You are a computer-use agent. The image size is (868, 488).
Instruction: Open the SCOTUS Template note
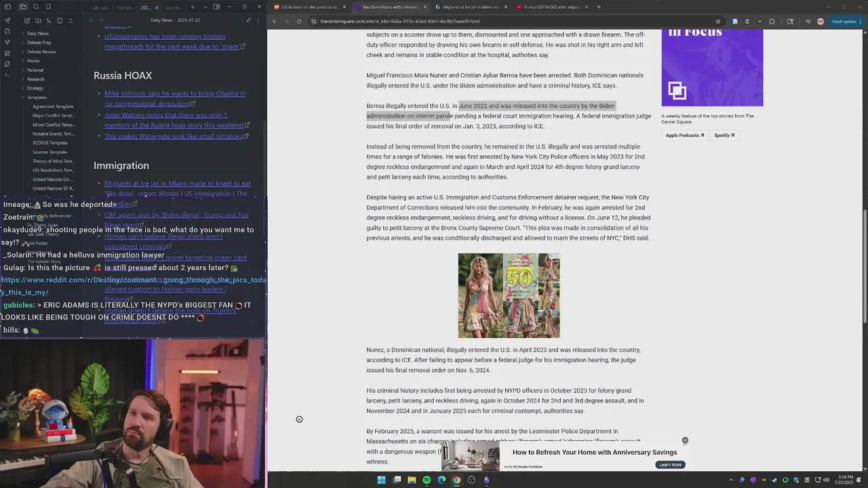point(50,143)
